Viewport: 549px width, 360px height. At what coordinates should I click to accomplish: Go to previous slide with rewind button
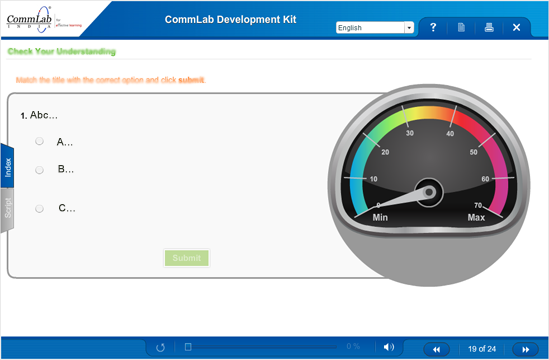pos(436,349)
